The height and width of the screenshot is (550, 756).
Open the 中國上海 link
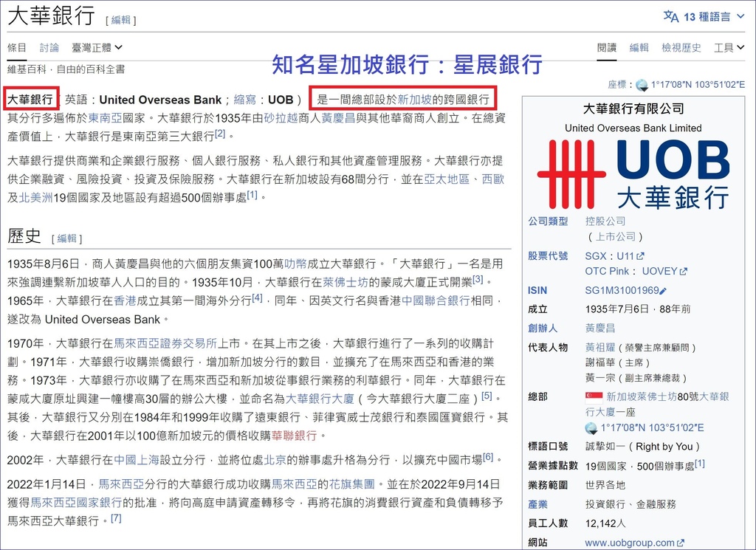[x=137, y=460]
